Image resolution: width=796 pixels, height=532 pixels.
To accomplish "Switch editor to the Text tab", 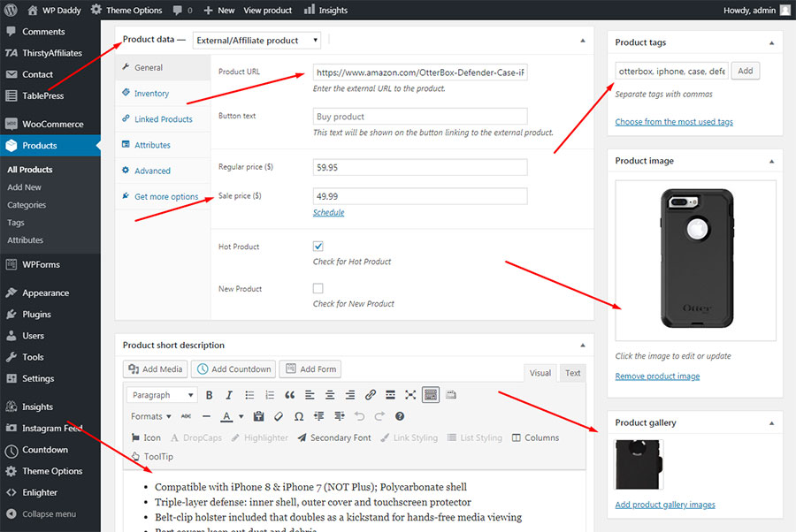I will coord(572,373).
